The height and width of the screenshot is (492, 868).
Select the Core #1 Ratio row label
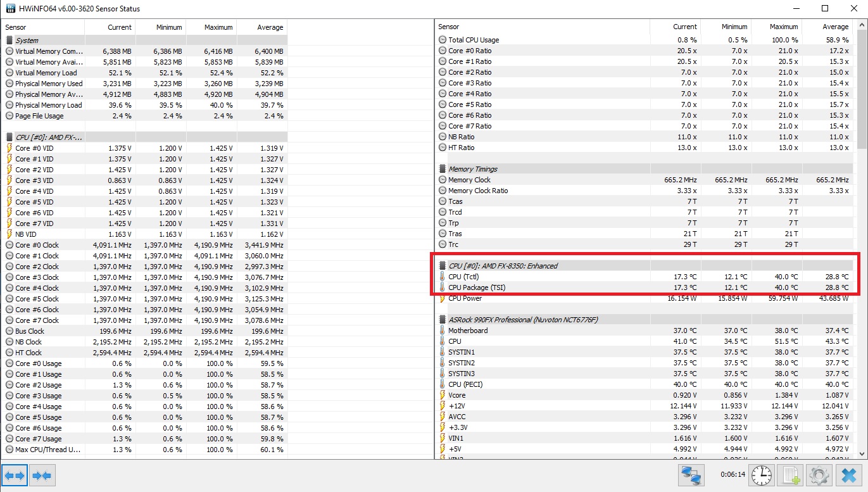(x=470, y=61)
